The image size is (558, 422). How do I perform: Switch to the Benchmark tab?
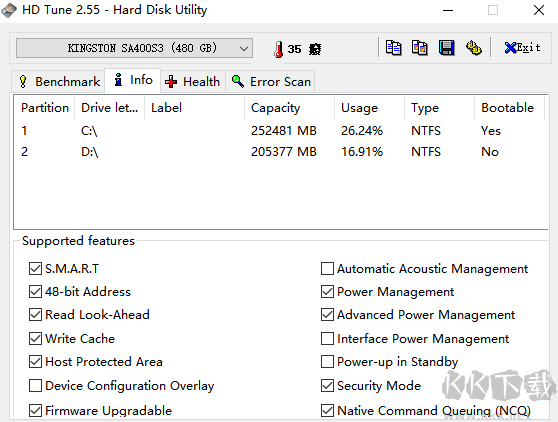(x=59, y=81)
